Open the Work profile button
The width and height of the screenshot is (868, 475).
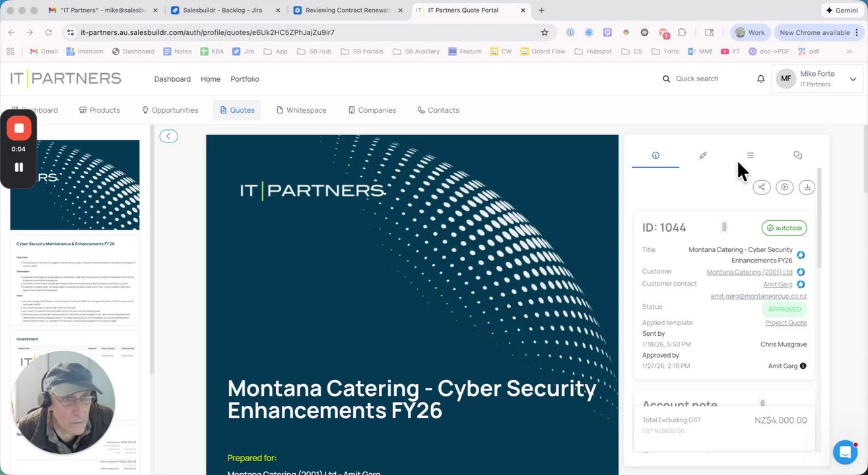(750, 32)
